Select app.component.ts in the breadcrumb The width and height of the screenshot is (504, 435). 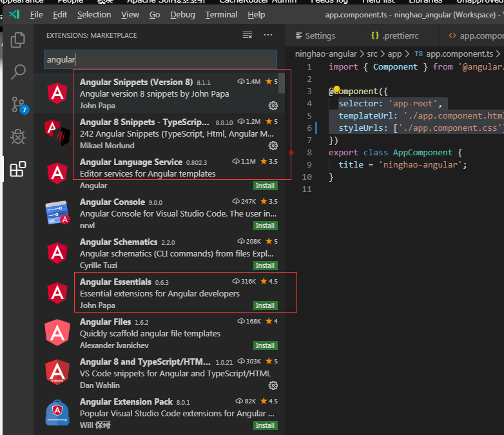(460, 54)
